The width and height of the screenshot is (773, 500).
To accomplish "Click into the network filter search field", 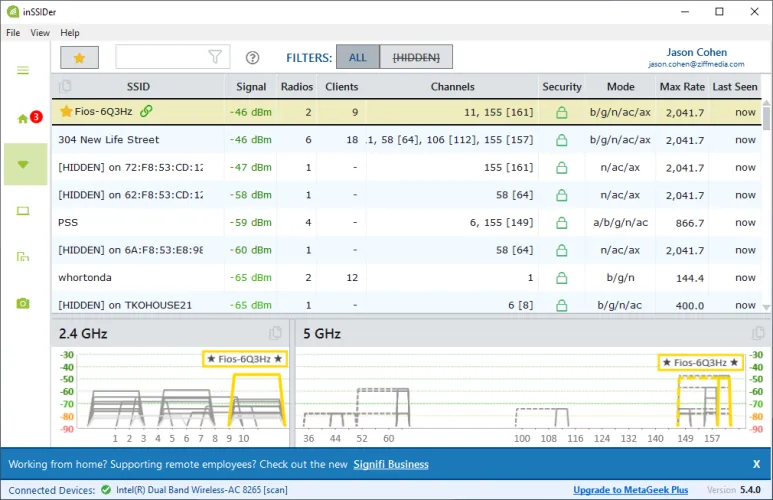I will (162, 58).
